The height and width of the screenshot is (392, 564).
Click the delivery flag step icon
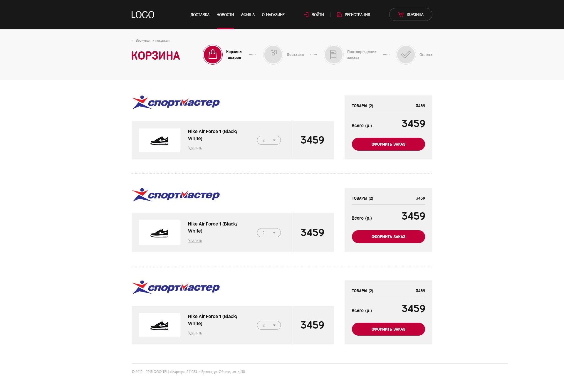(x=273, y=55)
